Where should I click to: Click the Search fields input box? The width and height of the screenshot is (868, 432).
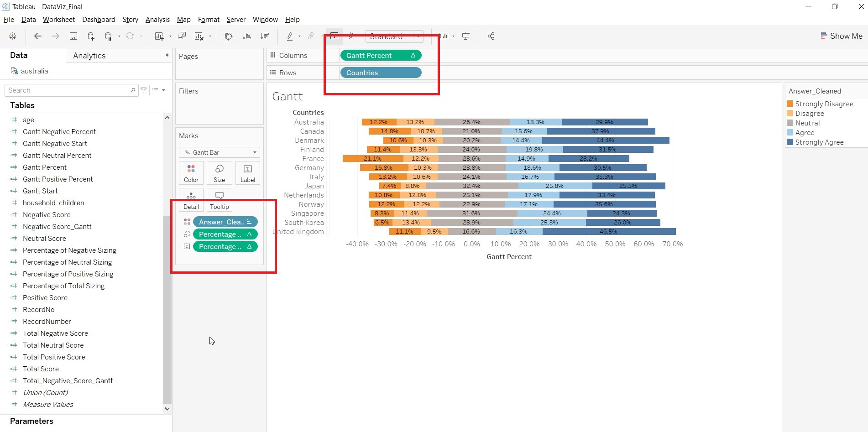[68, 90]
